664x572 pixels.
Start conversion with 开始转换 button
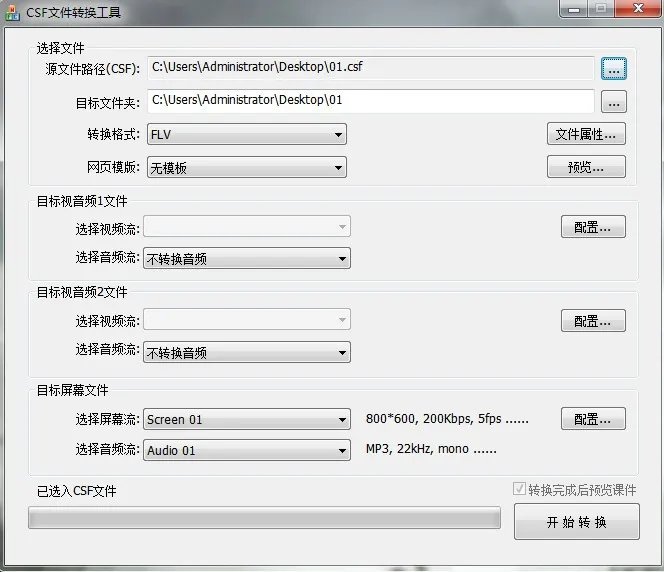577,522
